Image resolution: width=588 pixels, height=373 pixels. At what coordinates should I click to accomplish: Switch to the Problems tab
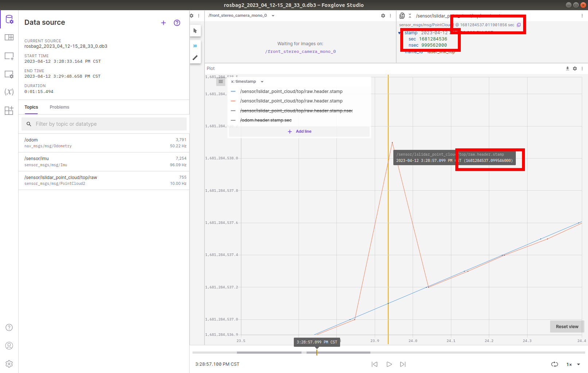point(59,107)
